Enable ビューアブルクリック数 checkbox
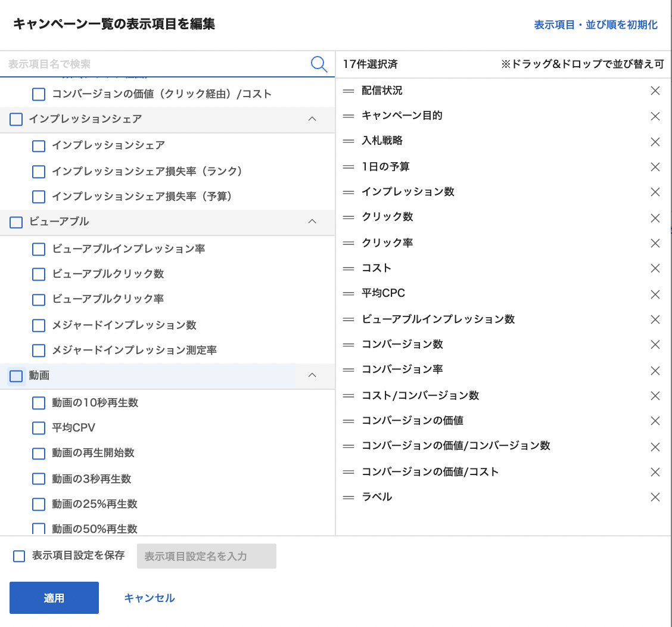672x627 pixels. pyautogui.click(x=39, y=274)
